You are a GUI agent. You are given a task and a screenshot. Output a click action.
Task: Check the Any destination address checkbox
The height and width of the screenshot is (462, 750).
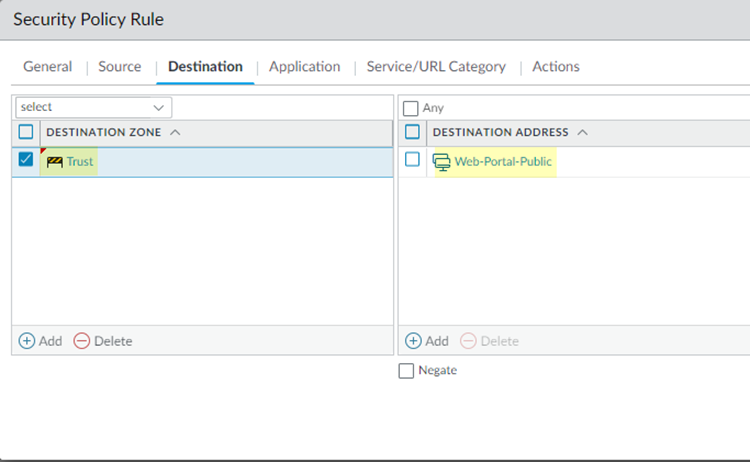(x=410, y=108)
